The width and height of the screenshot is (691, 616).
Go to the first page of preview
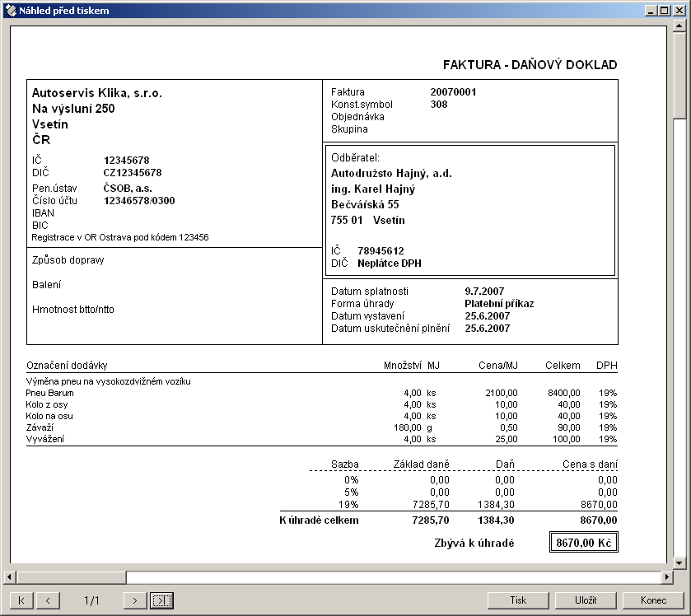(x=21, y=600)
